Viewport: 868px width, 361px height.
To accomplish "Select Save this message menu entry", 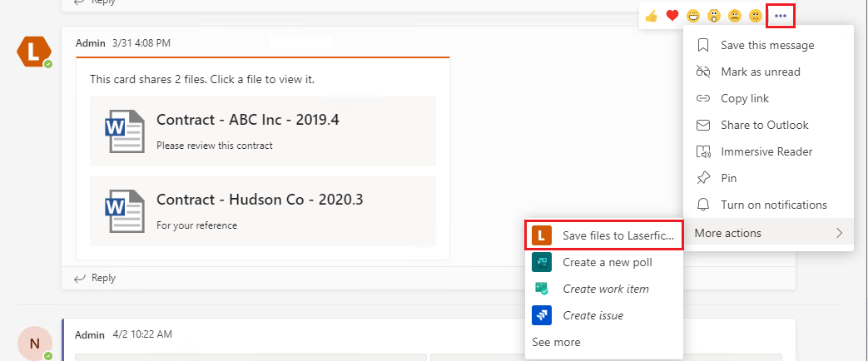I will coord(768,45).
